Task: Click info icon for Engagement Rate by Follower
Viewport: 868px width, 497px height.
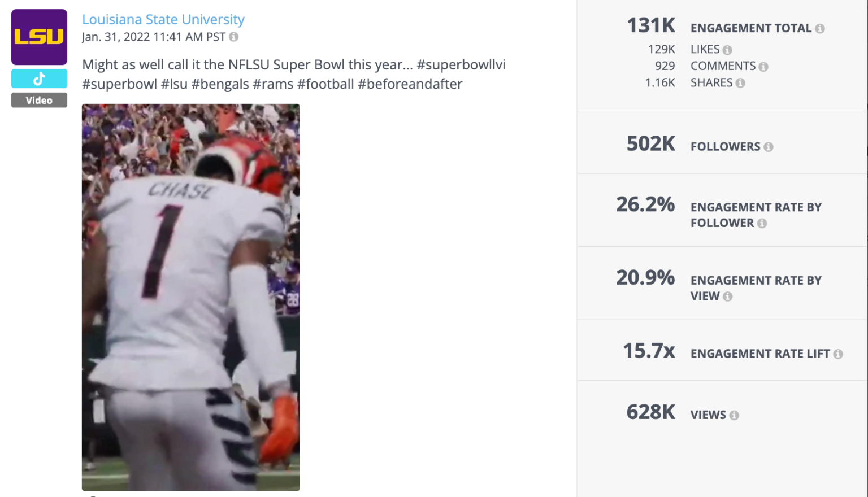Action: point(762,223)
